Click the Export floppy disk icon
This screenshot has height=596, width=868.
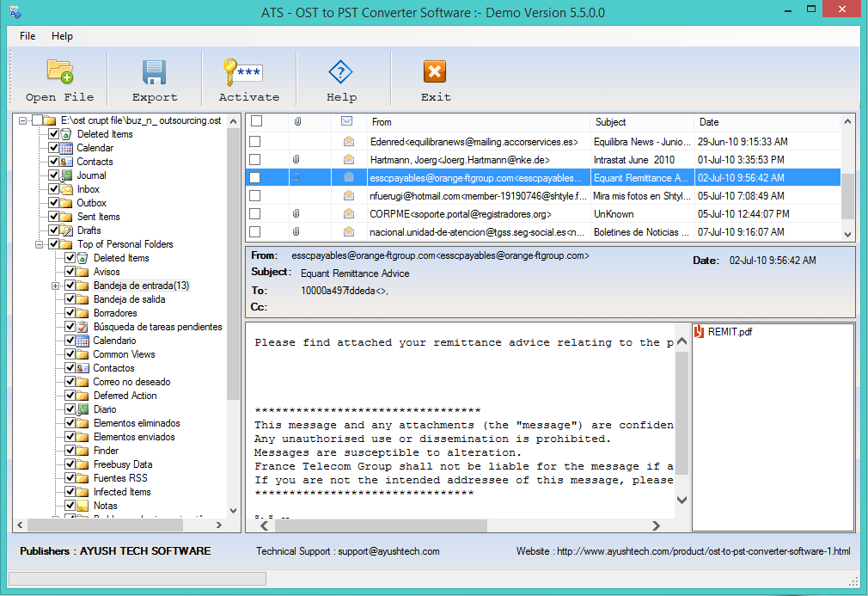point(155,71)
